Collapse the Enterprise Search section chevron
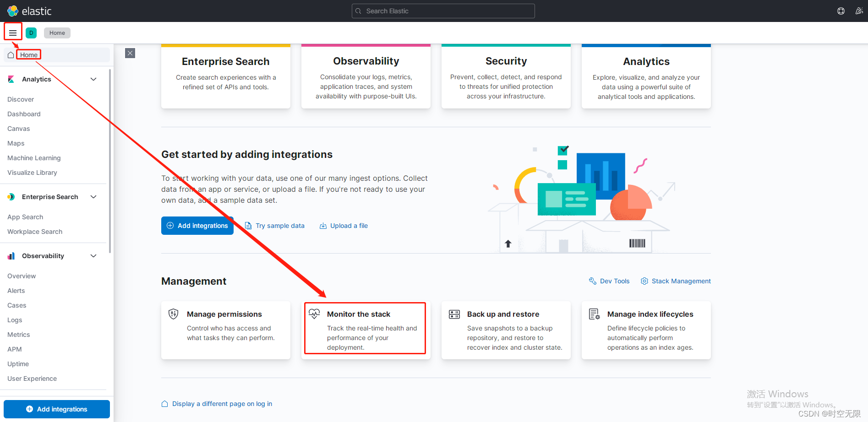The height and width of the screenshot is (422, 868). click(x=93, y=197)
